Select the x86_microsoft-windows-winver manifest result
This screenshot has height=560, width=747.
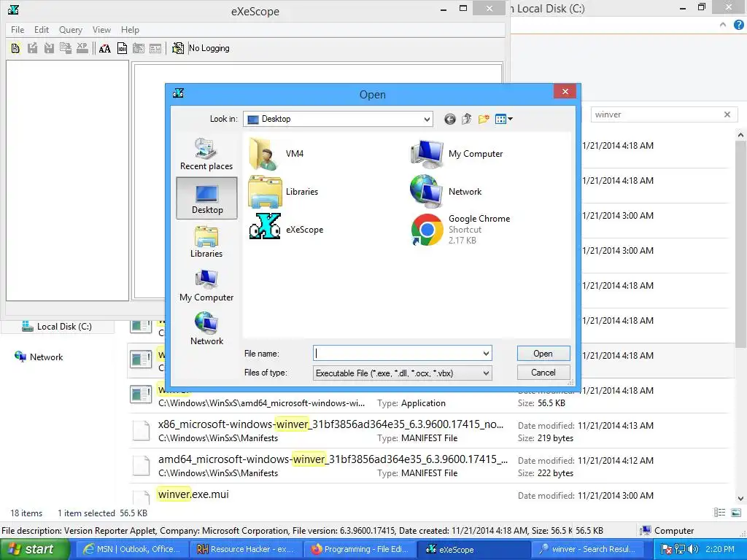coord(429,431)
